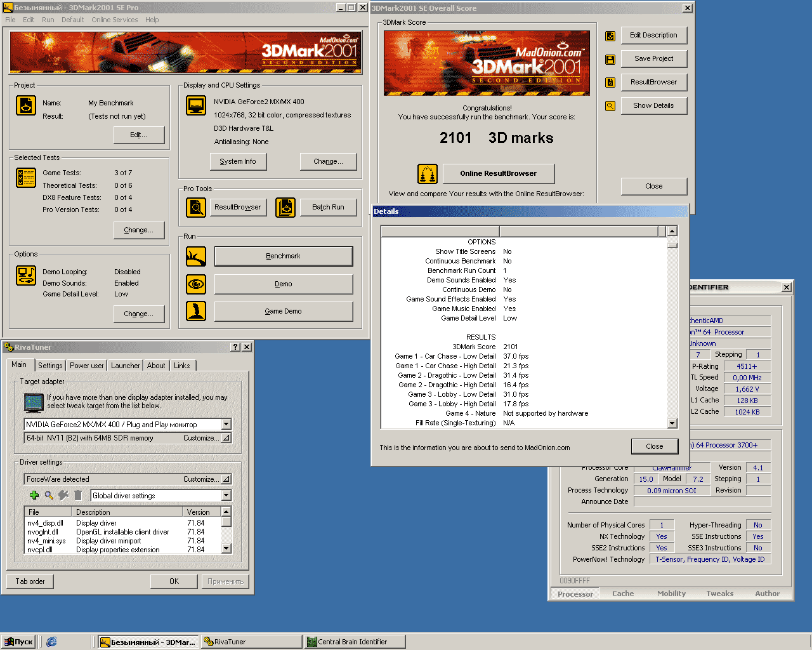Click the Online ResultBrowser icon

(428, 173)
